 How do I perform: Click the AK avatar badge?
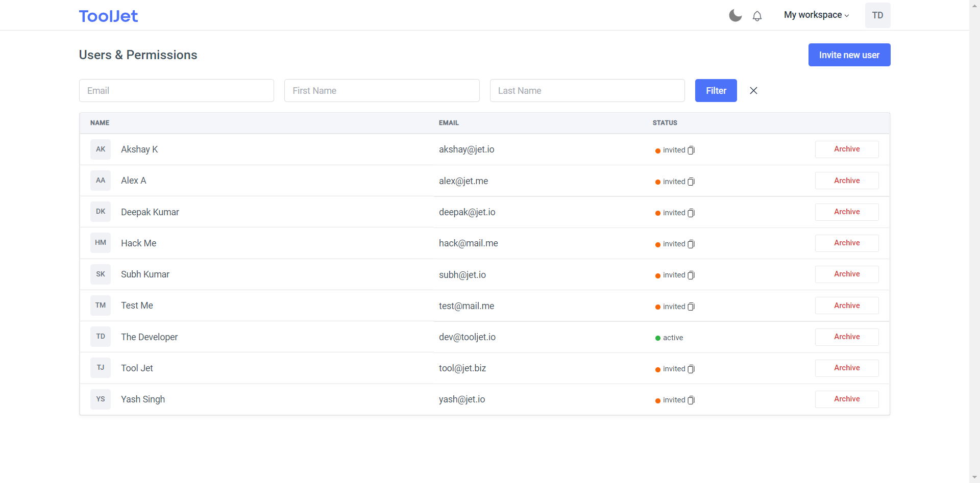pyautogui.click(x=101, y=149)
